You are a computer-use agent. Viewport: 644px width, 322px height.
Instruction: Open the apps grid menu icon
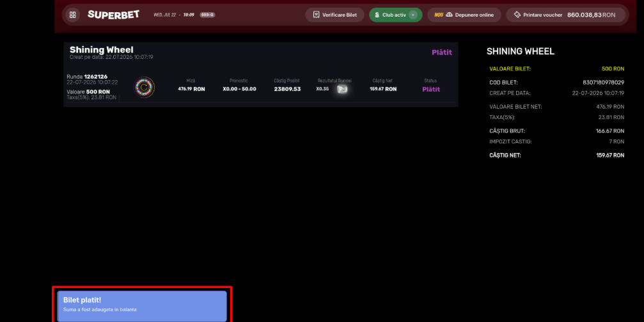pos(73,15)
